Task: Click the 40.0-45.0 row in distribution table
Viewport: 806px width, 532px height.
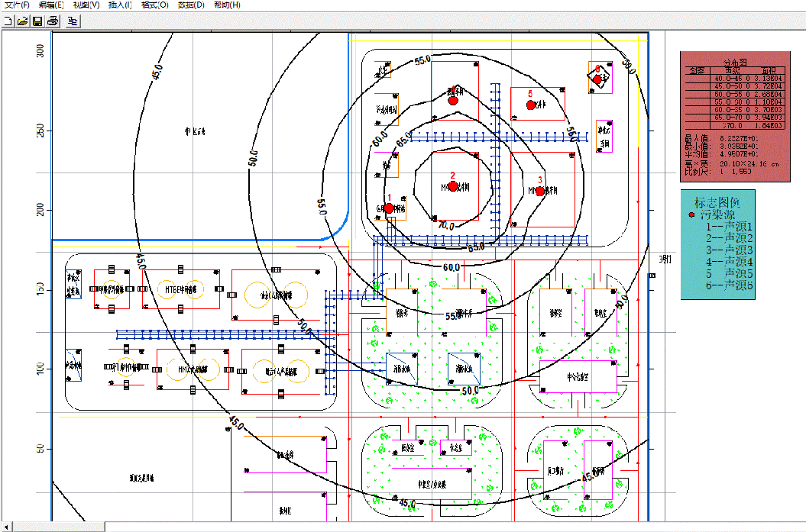Action: point(736,79)
